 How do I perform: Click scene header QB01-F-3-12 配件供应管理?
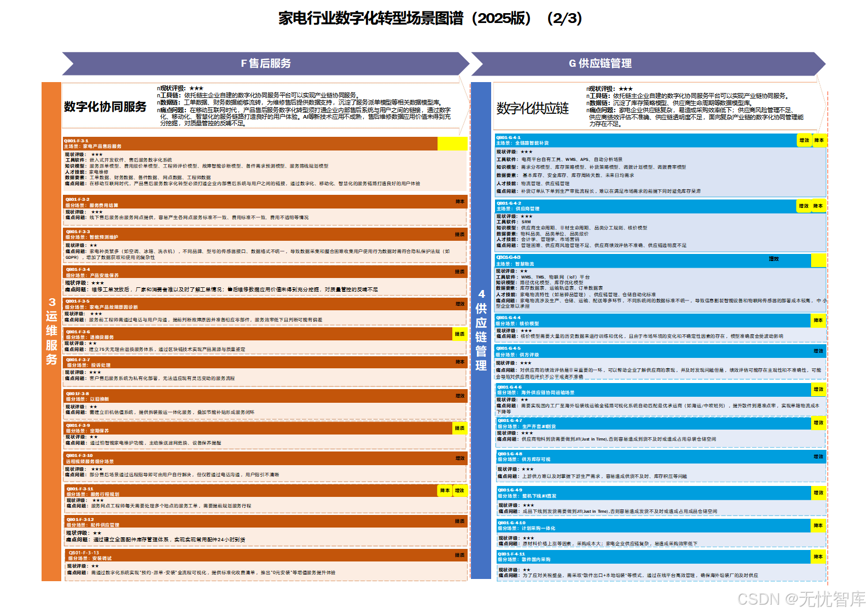(x=265, y=522)
